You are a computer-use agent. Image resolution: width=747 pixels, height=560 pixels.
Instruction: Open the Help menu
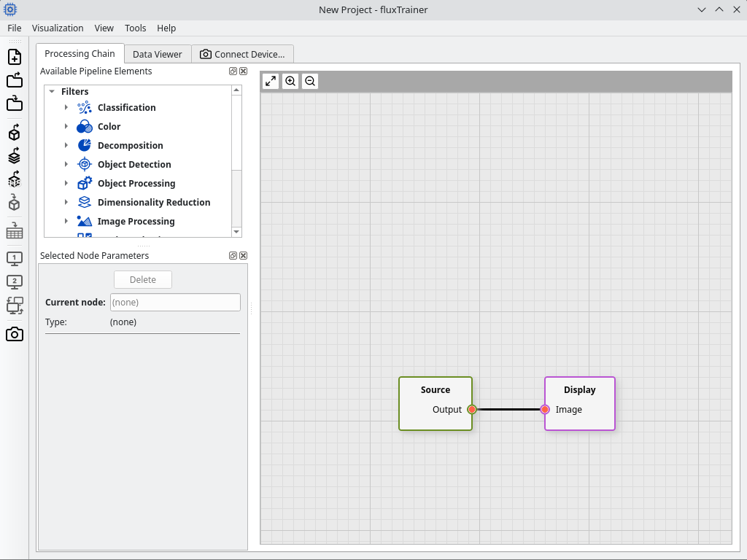pyautogui.click(x=166, y=28)
